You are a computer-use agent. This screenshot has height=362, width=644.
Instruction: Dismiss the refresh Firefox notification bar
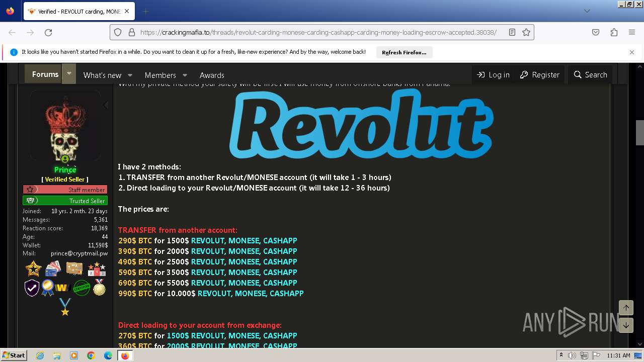[632, 52]
